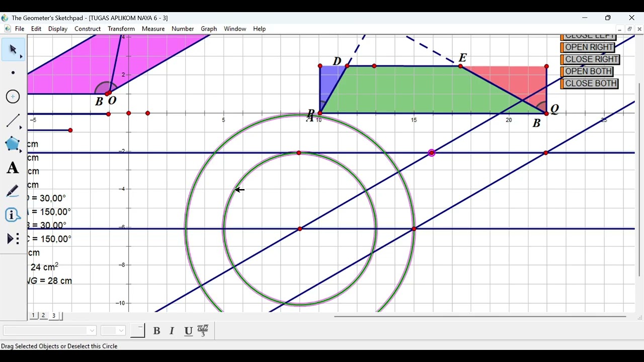Expand the font name dropdown
644x362 pixels.
coord(92,330)
